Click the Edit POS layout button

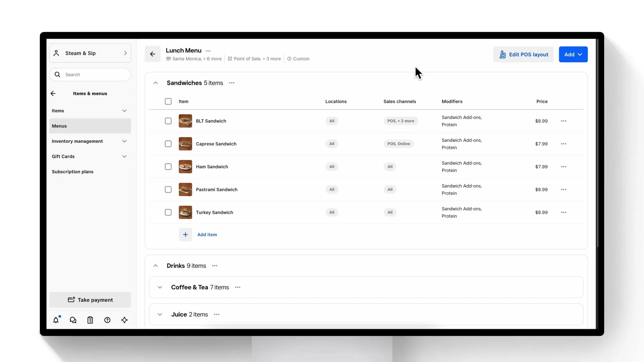[523, 54]
